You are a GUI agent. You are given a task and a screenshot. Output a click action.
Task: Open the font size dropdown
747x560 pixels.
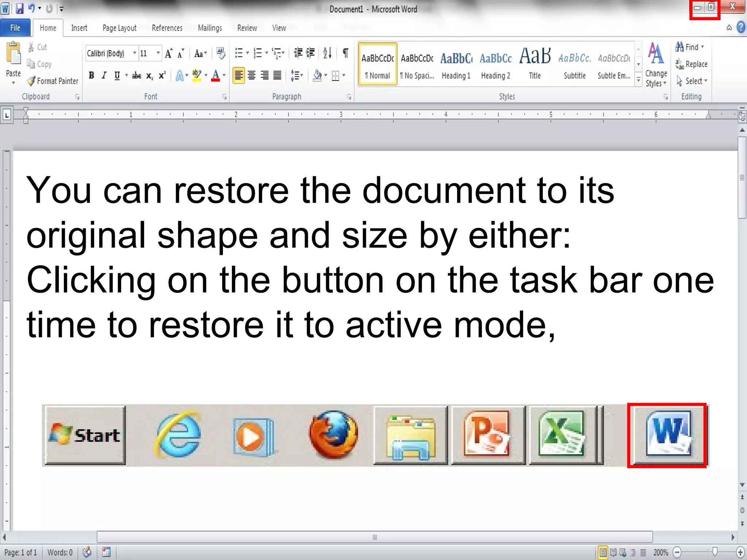(x=158, y=53)
